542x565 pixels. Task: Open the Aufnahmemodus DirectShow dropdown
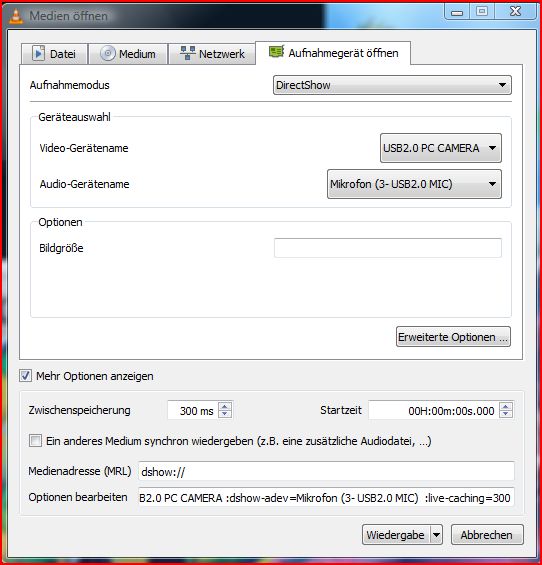(x=392, y=85)
